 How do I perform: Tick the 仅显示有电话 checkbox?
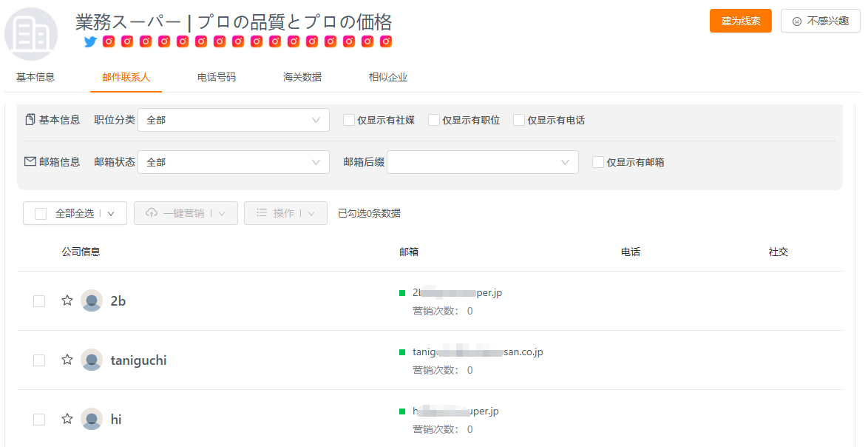[519, 120]
